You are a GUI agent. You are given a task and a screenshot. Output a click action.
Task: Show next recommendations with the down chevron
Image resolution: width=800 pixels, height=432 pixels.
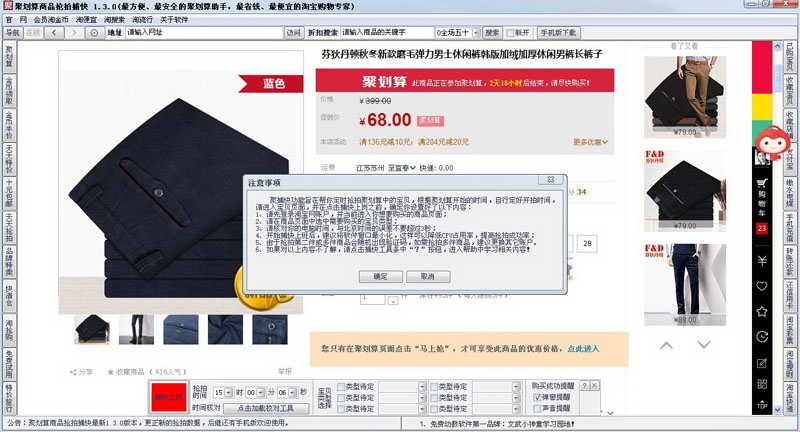coord(704,345)
